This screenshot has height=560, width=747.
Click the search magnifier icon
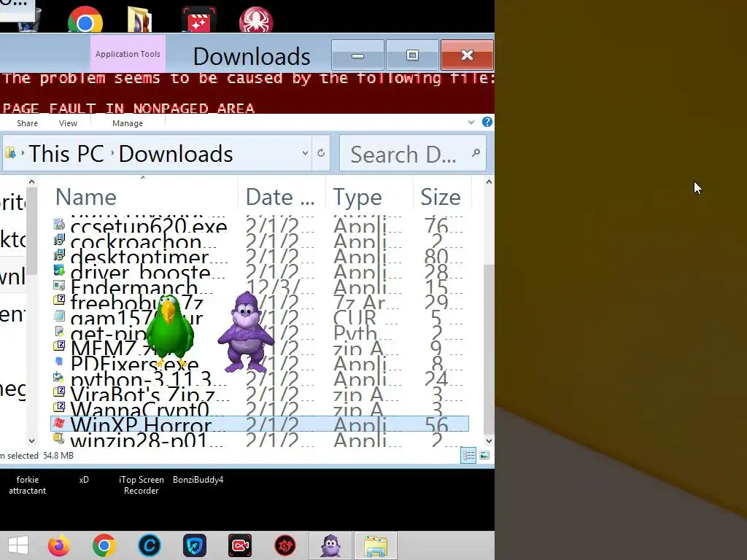476,153
